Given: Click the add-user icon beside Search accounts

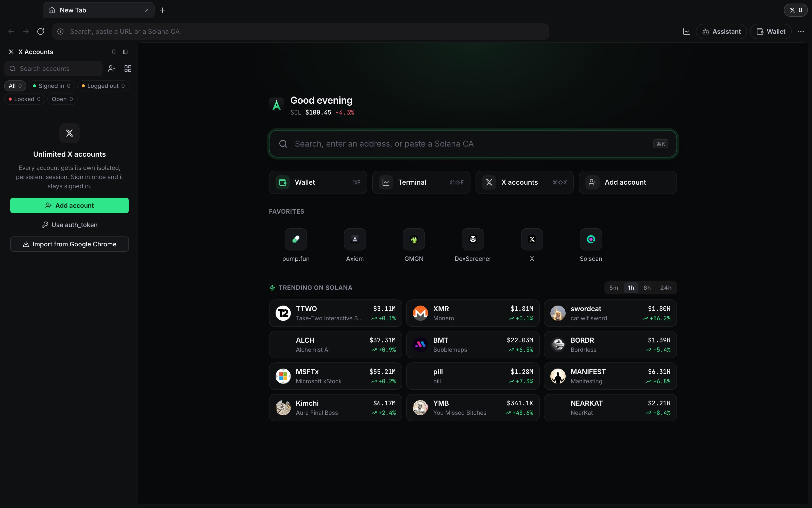Looking at the screenshot, I should tap(112, 69).
